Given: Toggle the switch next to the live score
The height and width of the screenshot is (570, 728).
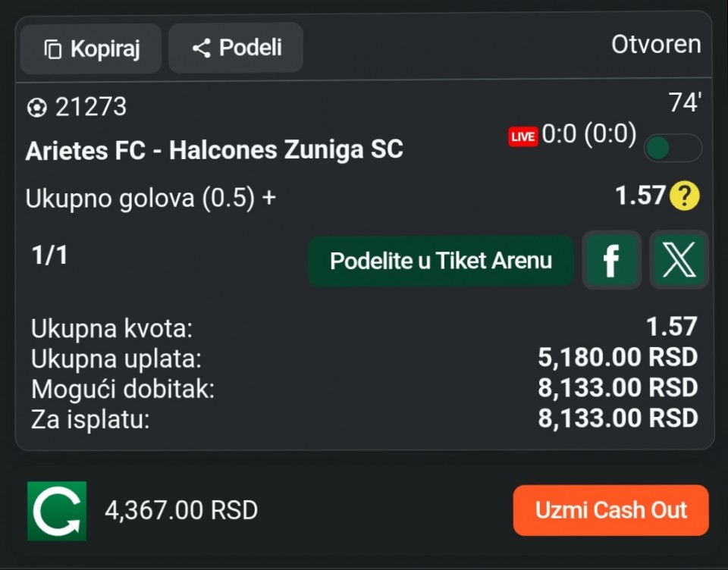Looking at the screenshot, I should tap(672, 148).
